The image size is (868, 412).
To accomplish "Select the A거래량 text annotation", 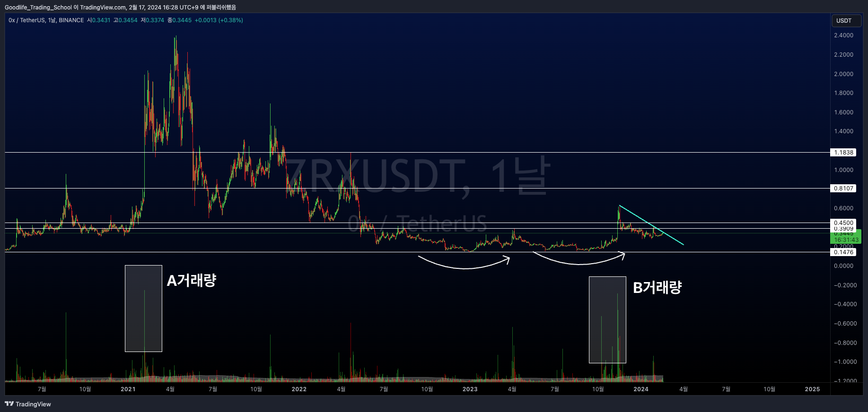I will pyautogui.click(x=192, y=281).
